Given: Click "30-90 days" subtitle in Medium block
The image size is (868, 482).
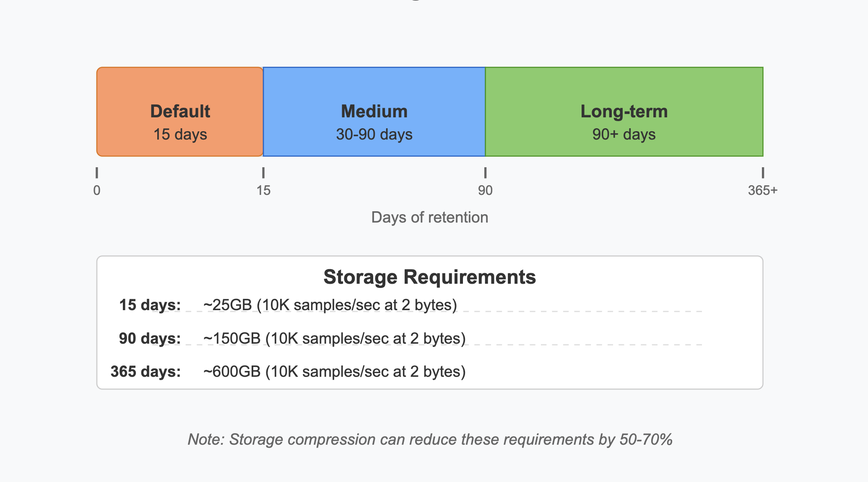Looking at the screenshot, I should (x=374, y=135).
